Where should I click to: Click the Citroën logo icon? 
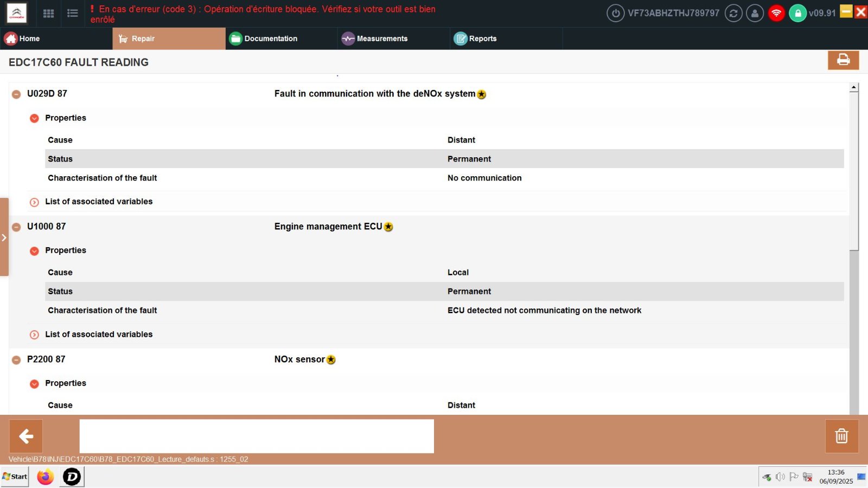[17, 13]
